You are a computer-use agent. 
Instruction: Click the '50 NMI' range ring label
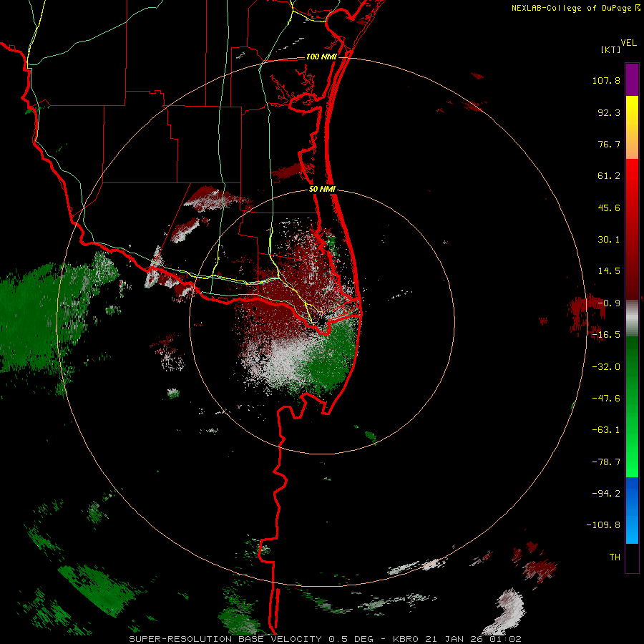coord(322,190)
